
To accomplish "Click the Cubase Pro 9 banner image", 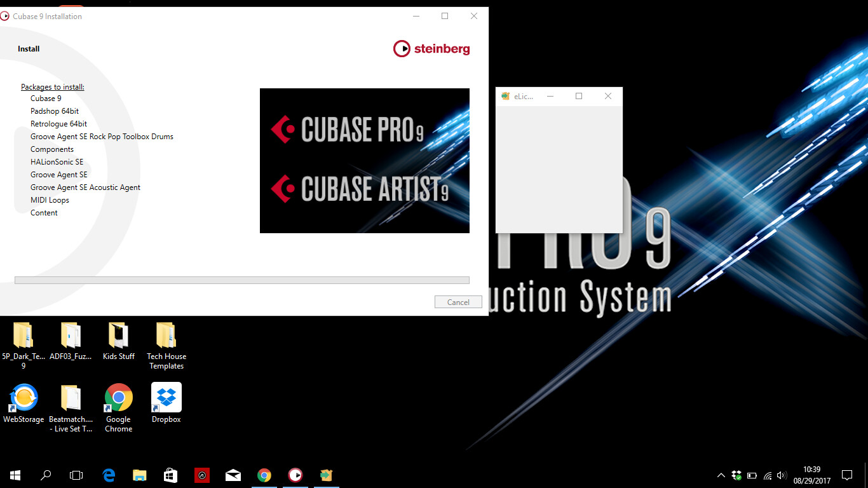I will [x=365, y=161].
